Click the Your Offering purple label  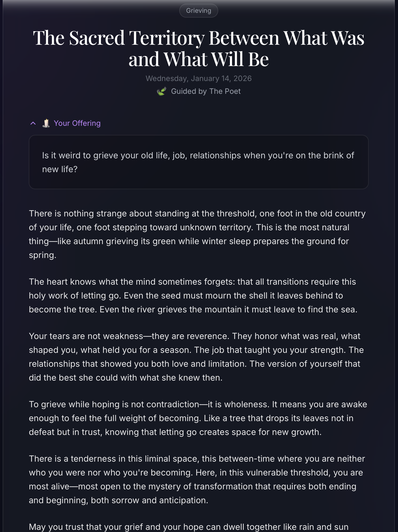[77, 123]
